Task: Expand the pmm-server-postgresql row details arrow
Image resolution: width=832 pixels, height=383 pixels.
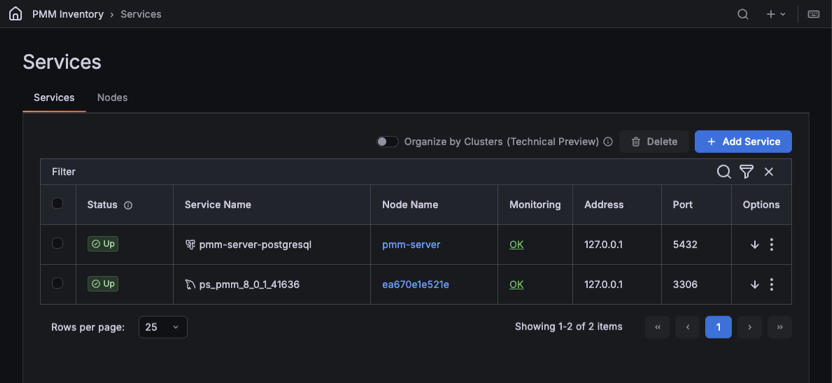Action: point(755,245)
